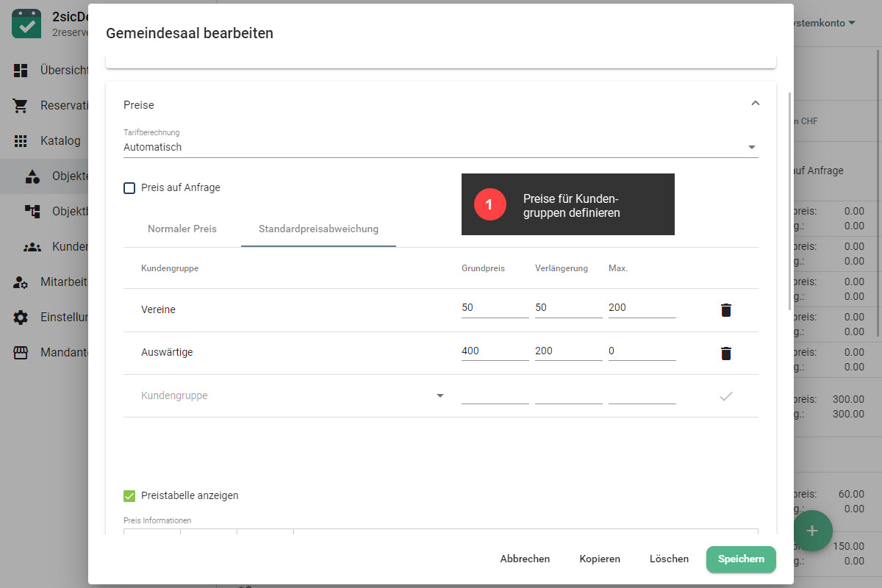
Task: Click Abbrechen to cancel editing
Action: (x=525, y=559)
